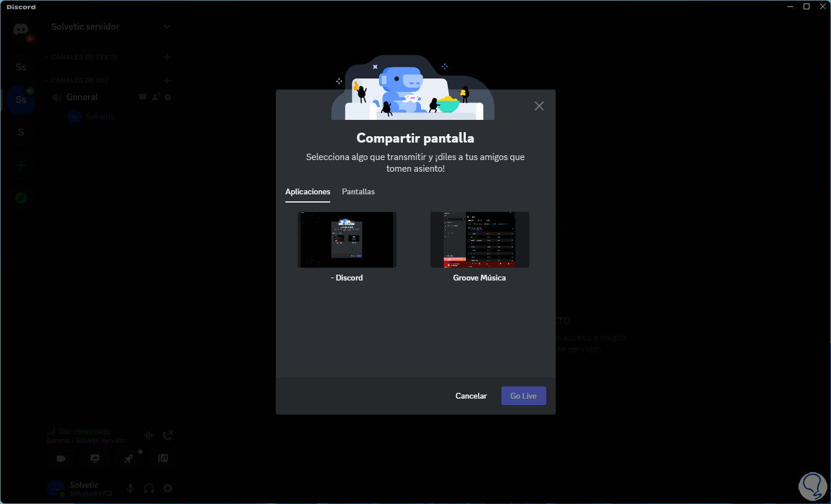This screenshot has height=504, width=831.
Task: Start an activity with the rocket icon
Action: (129, 459)
